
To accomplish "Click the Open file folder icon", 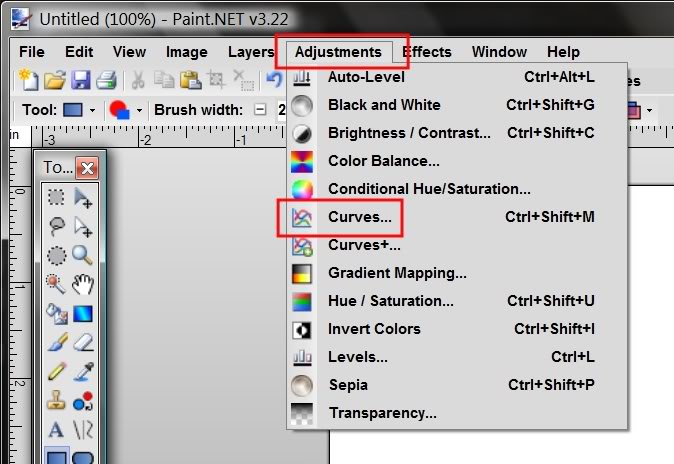I will point(55,80).
